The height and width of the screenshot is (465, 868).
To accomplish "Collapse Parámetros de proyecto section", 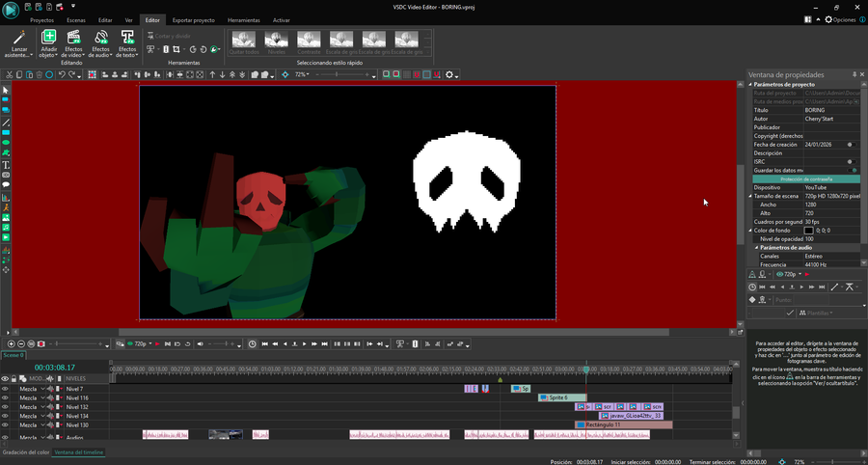I will click(x=751, y=85).
